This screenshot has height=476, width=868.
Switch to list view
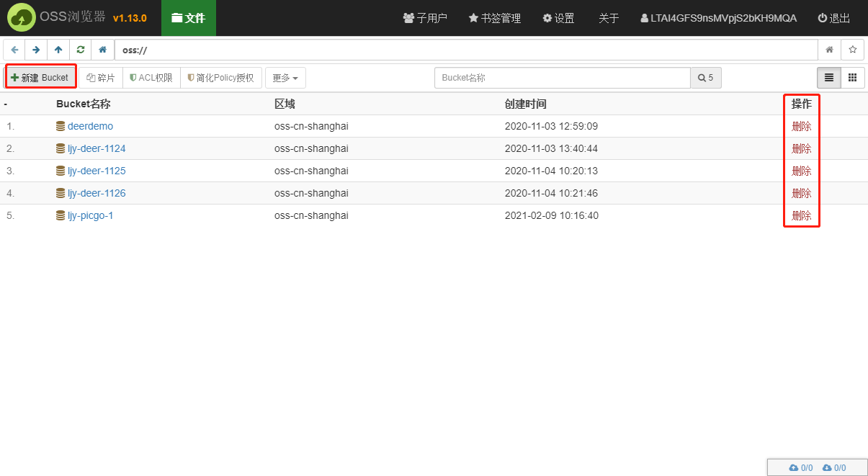click(829, 78)
